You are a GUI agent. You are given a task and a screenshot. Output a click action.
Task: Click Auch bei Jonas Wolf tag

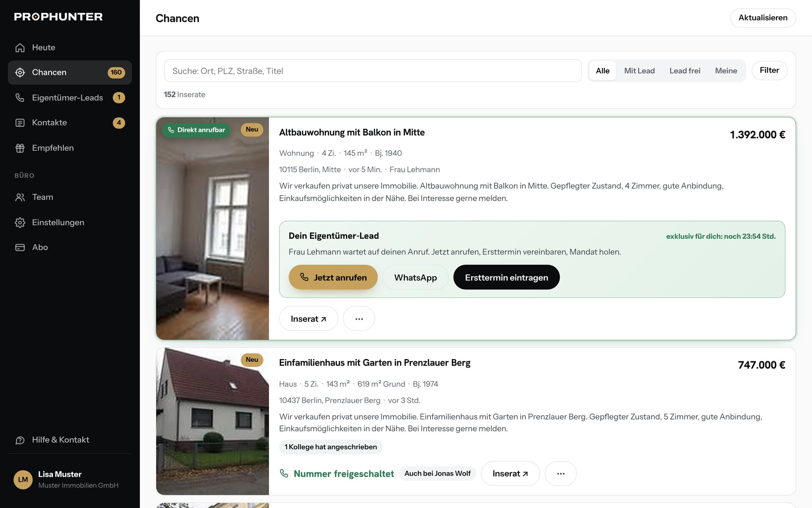tap(437, 473)
